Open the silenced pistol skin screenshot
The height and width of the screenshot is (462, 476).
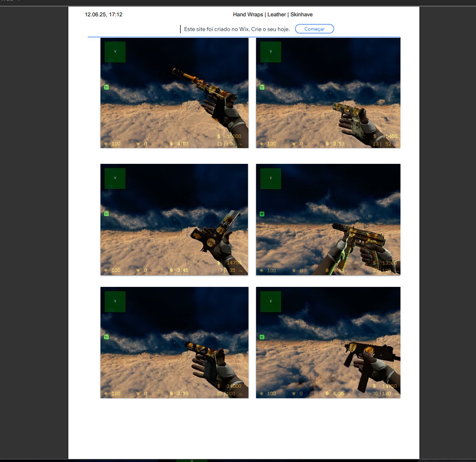click(x=174, y=93)
